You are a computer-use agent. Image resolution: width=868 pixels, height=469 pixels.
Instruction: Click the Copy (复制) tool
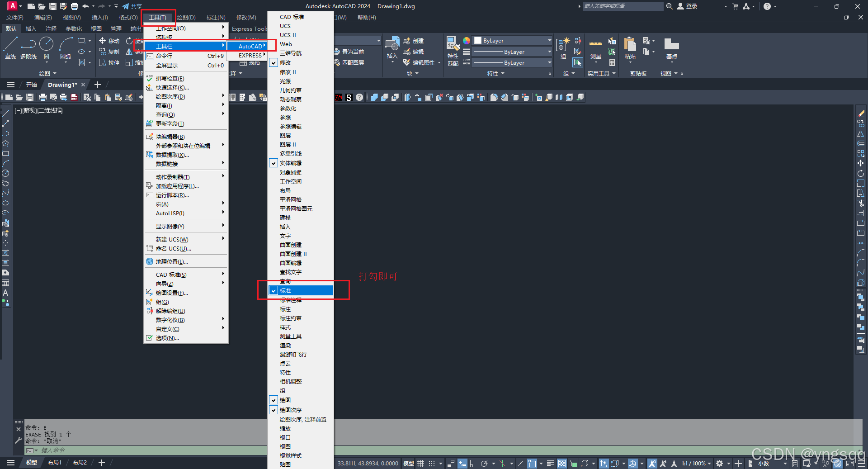pos(109,52)
